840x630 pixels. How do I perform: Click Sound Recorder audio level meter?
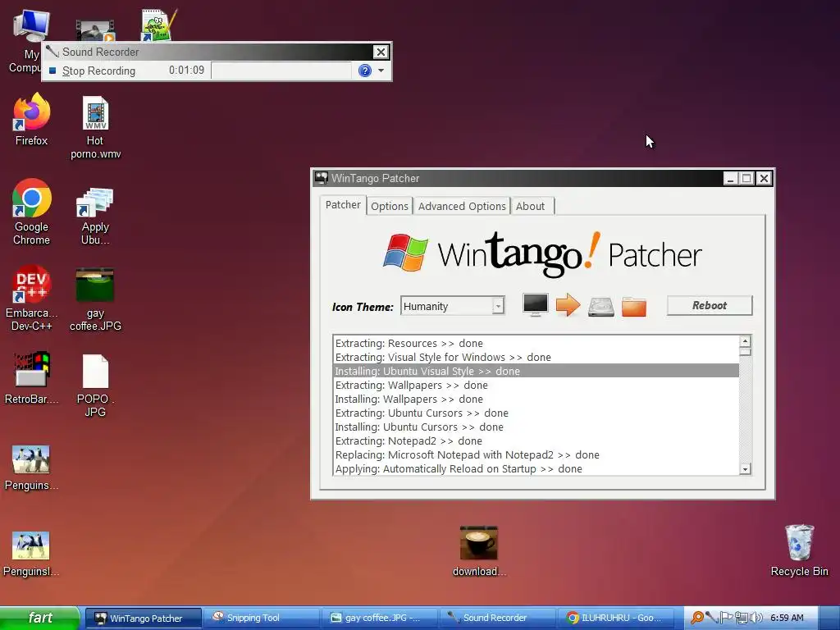pyautogui.click(x=281, y=71)
